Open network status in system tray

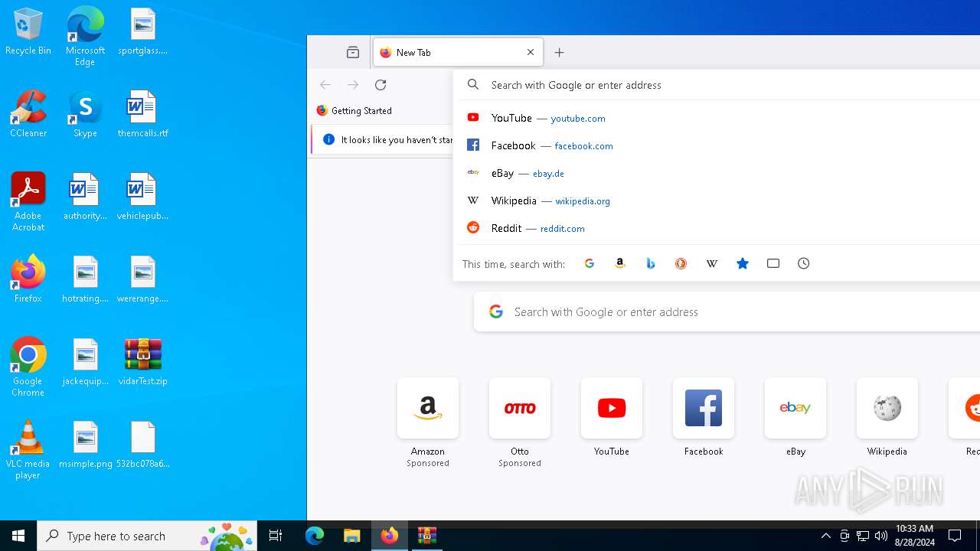tap(863, 536)
